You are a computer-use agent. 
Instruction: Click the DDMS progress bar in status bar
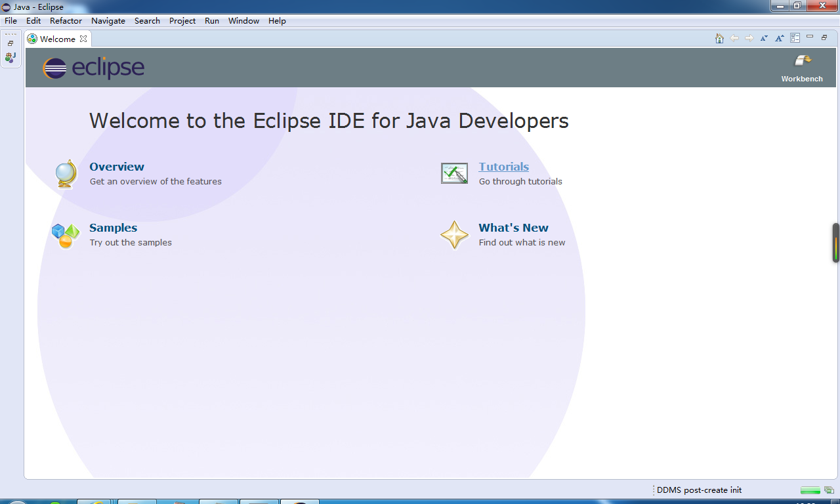(809, 490)
